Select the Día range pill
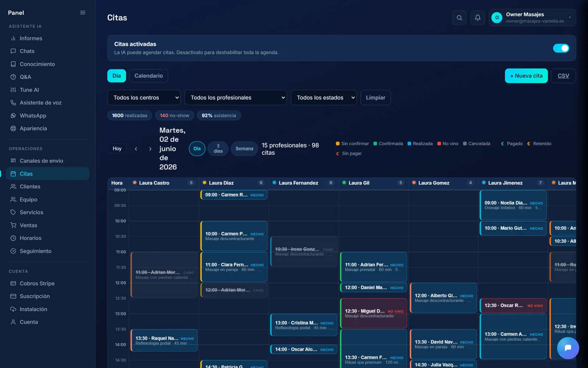 click(197, 149)
